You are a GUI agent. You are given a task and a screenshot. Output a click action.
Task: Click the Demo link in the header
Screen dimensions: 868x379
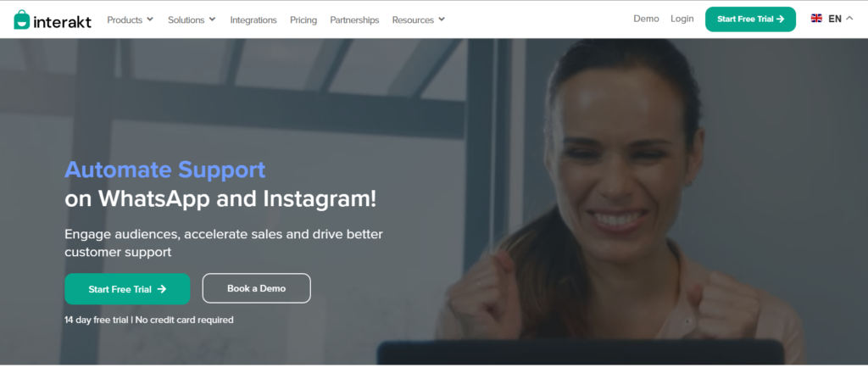tap(646, 19)
